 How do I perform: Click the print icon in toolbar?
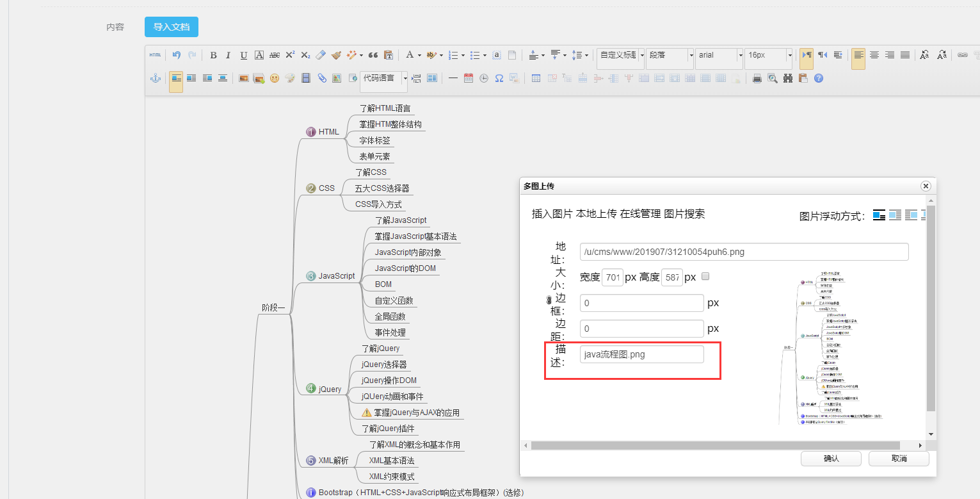[757, 78]
